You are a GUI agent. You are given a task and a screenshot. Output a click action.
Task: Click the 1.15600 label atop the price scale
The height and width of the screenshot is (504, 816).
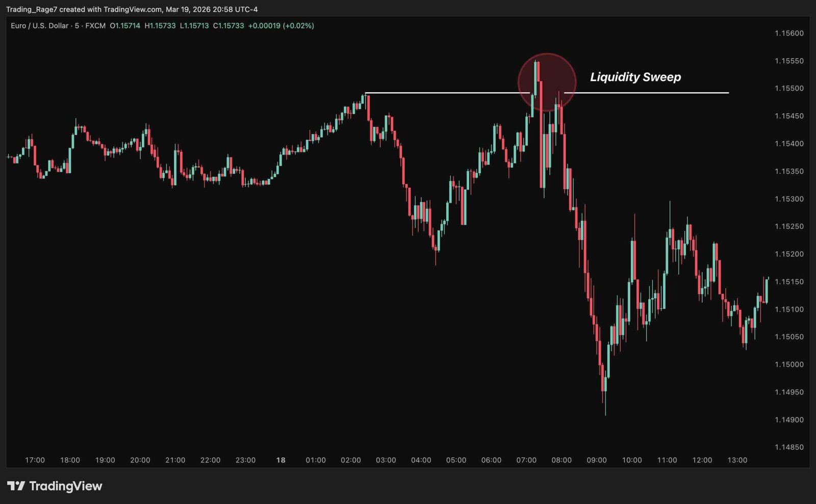point(789,33)
